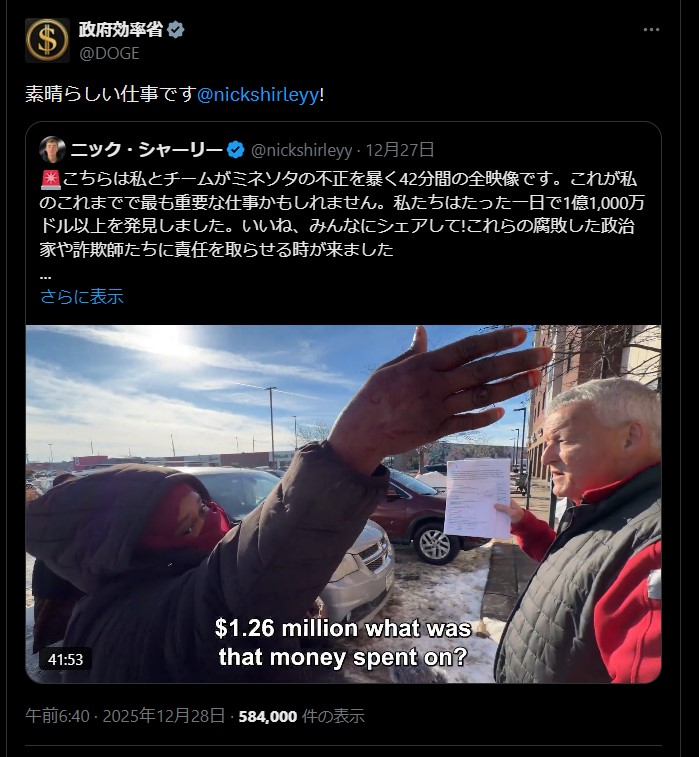Click the 12月27日 quoted post date
Viewport: 699px width, 757px height.
400,150
